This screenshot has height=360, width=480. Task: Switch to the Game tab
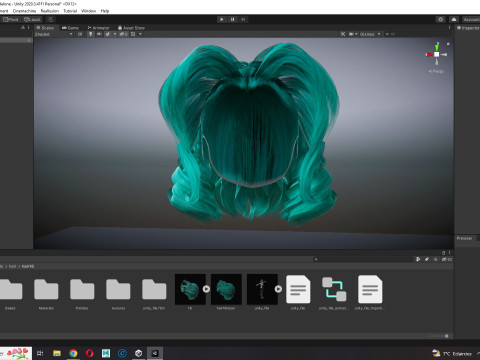point(71,28)
